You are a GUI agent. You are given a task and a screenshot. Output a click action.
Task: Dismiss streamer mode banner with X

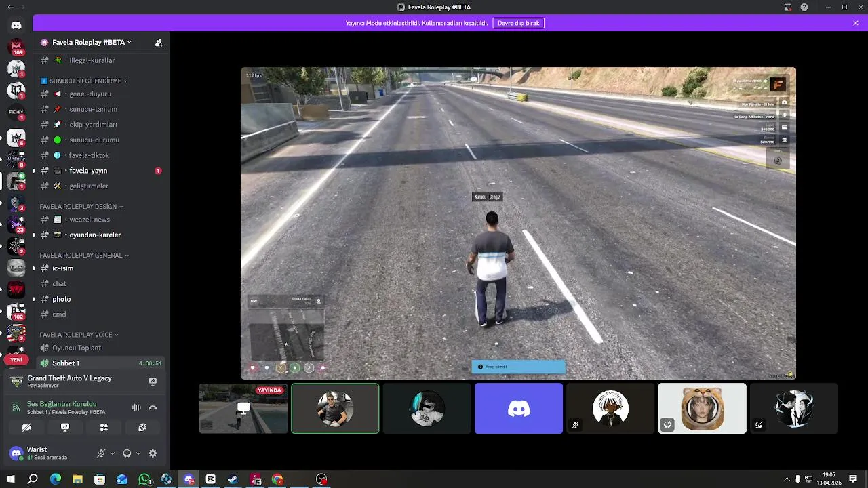(856, 23)
